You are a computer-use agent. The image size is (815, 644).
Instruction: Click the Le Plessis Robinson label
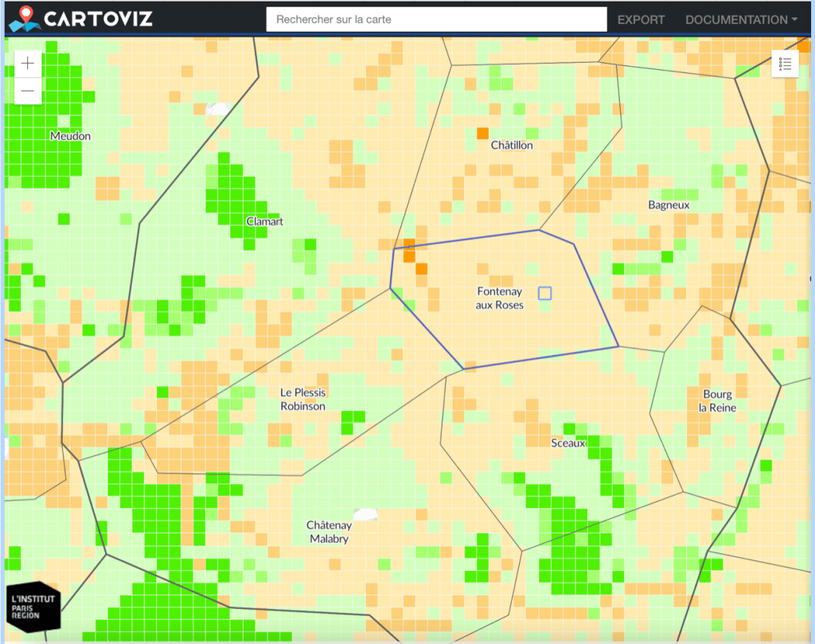pos(302,399)
